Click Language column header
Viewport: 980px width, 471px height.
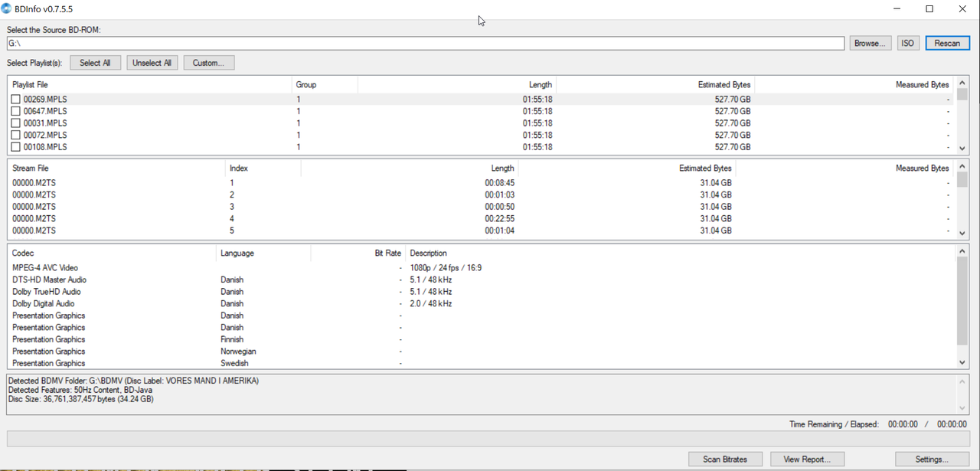263,253
